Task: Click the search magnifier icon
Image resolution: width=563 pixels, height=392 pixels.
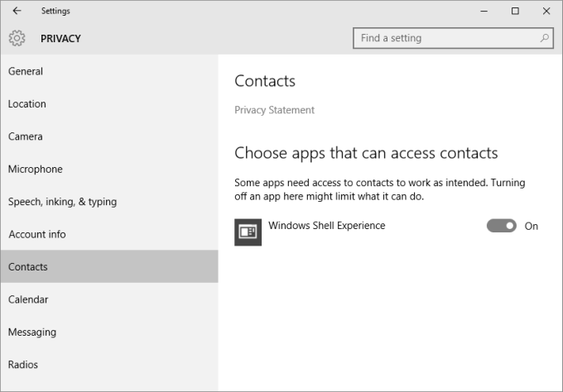Action: coord(544,38)
